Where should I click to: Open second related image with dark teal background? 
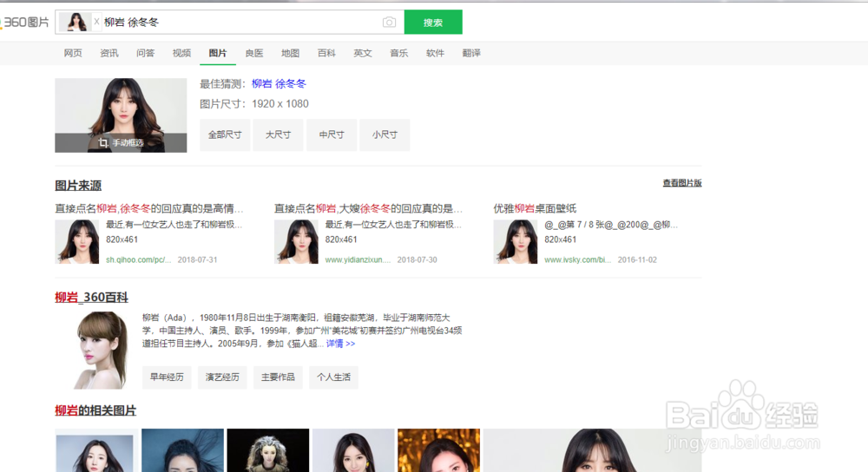click(x=182, y=450)
